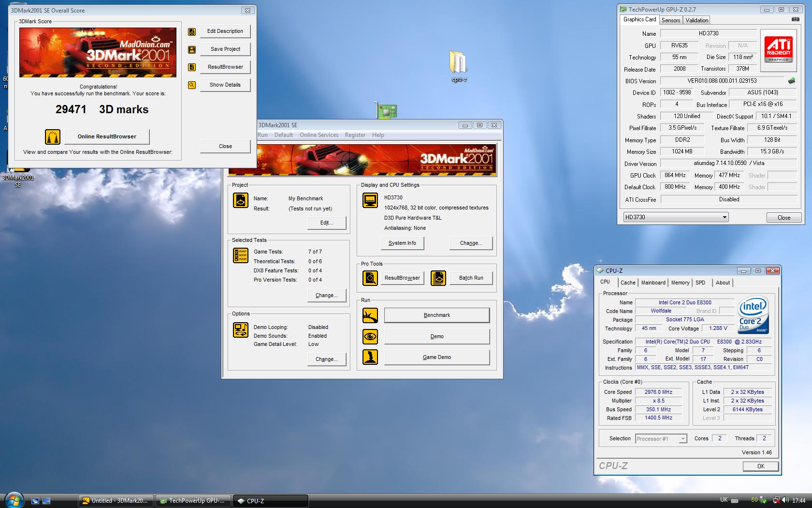
Task: Click the Batch Run icon
Action: [438, 278]
